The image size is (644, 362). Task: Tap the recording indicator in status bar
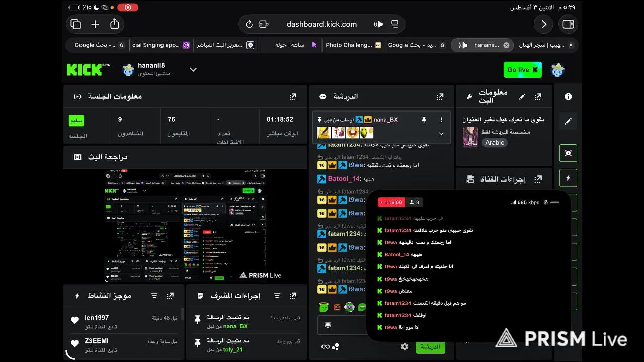(127, 8)
